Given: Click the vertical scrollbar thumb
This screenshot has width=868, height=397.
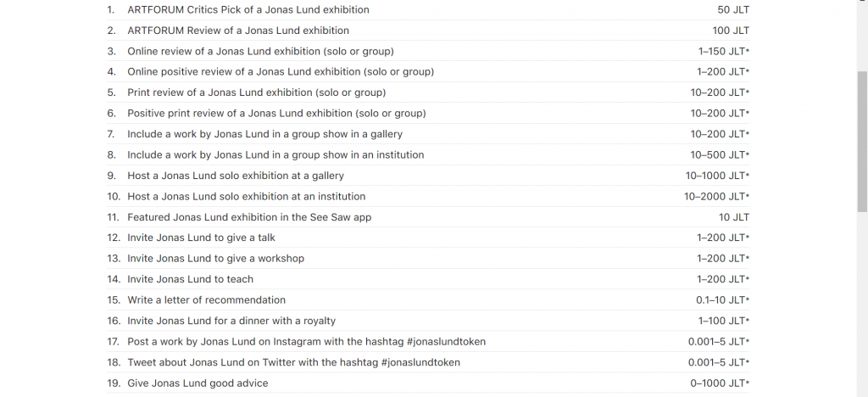Looking at the screenshot, I should (x=862, y=141).
